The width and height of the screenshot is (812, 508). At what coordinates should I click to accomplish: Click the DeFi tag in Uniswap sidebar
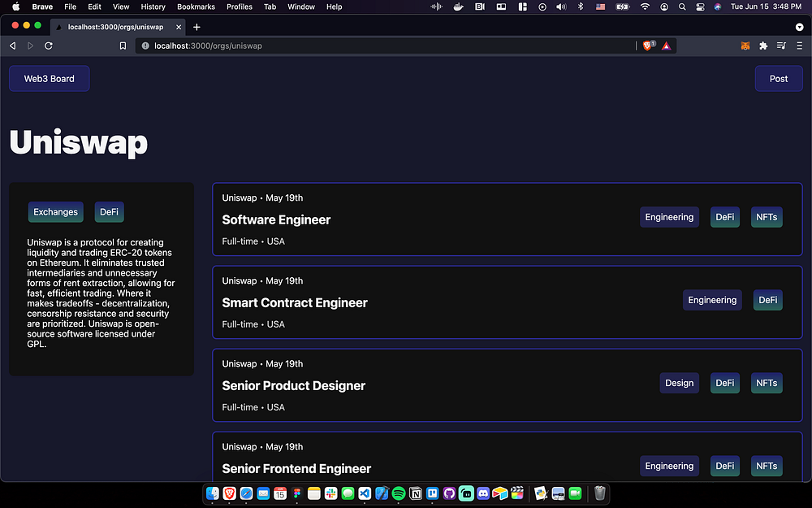tap(109, 212)
